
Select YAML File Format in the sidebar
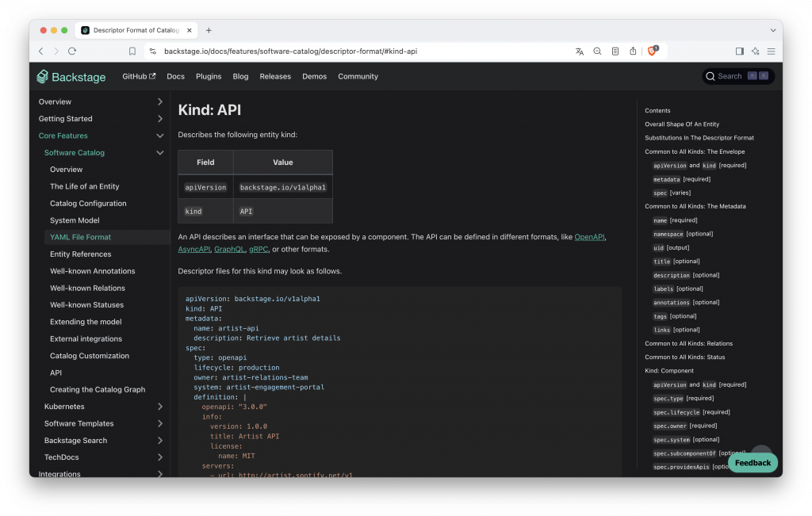point(80,237)
